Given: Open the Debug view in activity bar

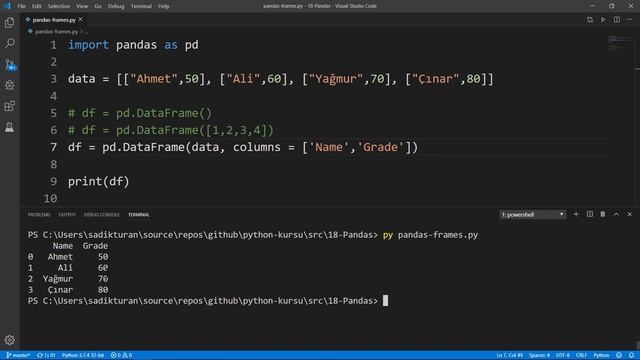Looking at the screenshot, I should 9,85.
